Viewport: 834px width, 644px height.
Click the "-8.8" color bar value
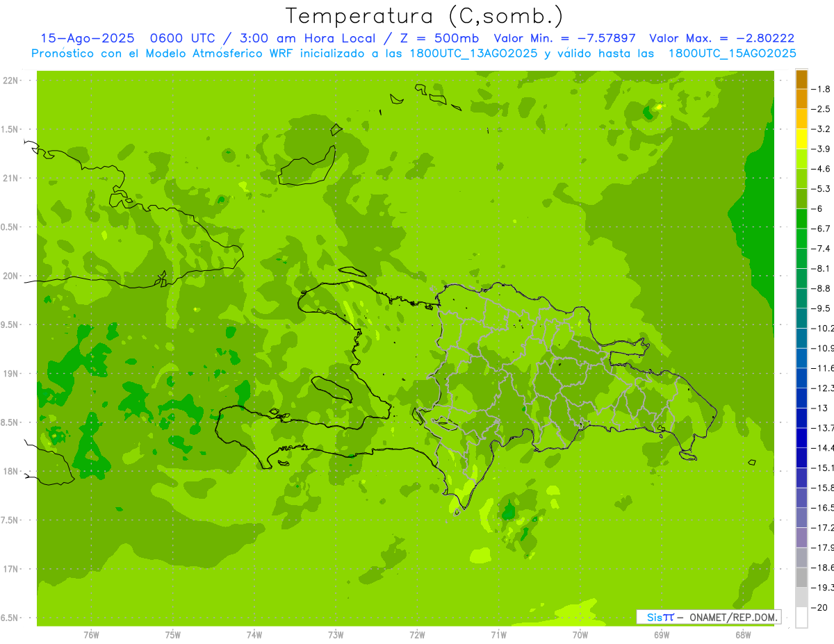click(822, 288)
